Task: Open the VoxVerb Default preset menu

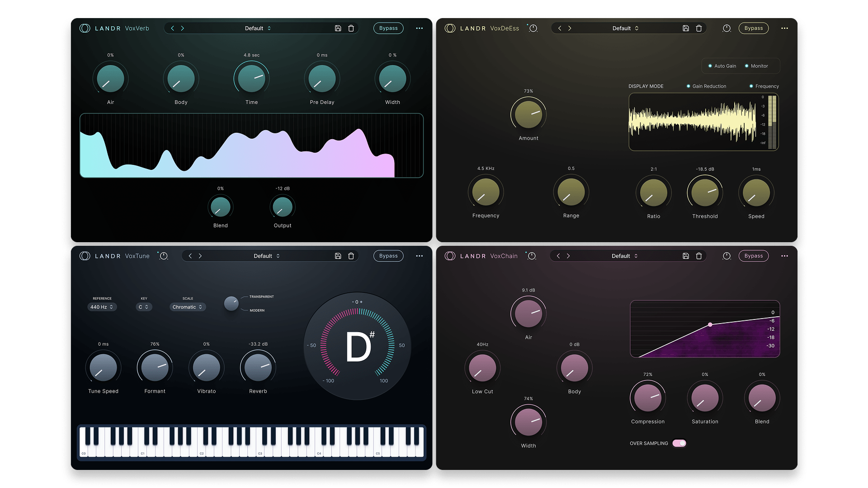Action: 258,28
